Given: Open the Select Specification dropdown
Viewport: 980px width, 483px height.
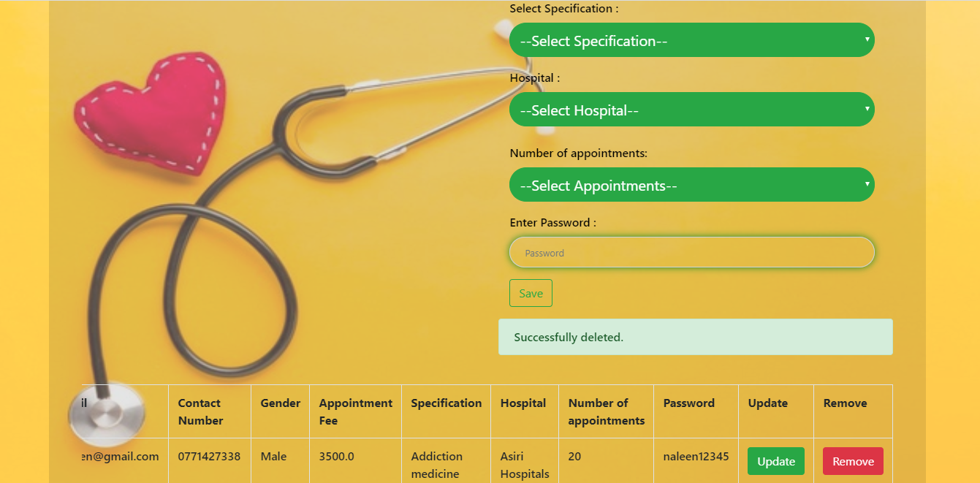Looking at the screenshot, I should (x=691, y=40).
